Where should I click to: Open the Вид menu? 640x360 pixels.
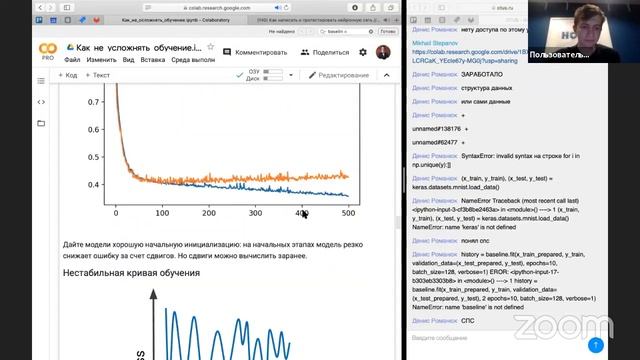(x=128, y=60)
